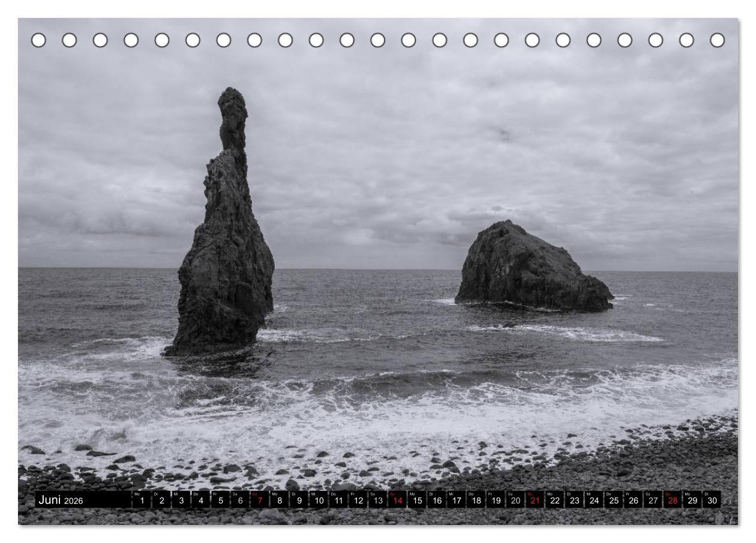Pick Friday 12 in the calendar strip

[x=358, y=500]
